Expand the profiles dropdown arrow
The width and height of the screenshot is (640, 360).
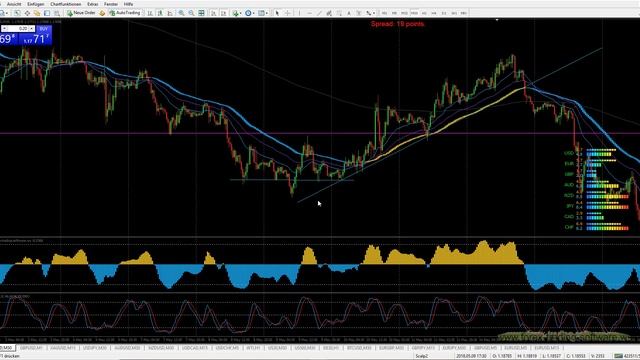(7, 13)
